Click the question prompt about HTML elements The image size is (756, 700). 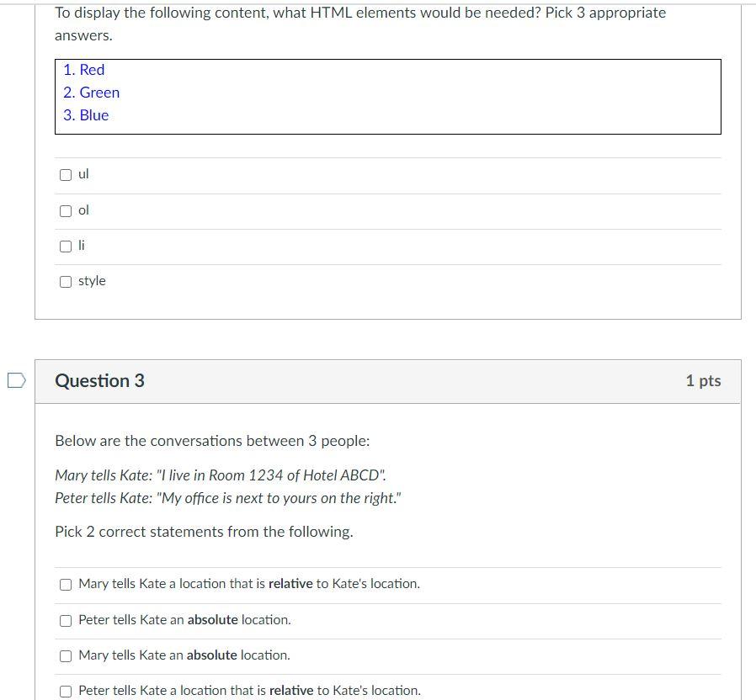[x=359, y=24]
